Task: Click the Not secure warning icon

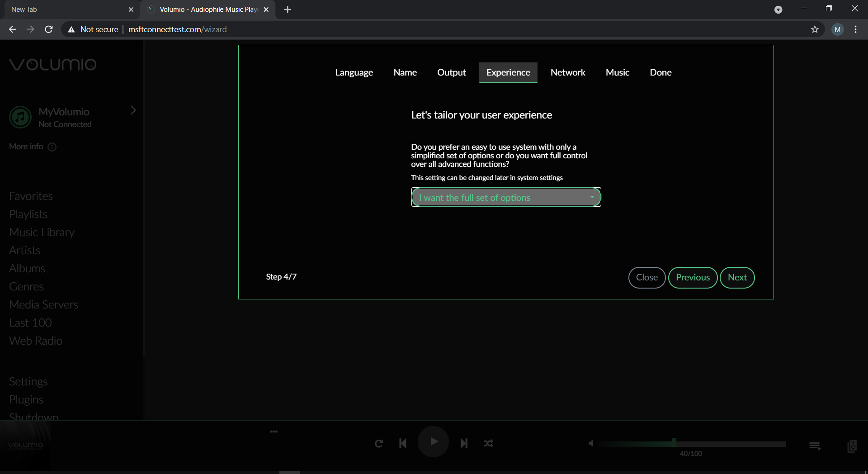Action: pyautogui.click(x=71, y=29)
